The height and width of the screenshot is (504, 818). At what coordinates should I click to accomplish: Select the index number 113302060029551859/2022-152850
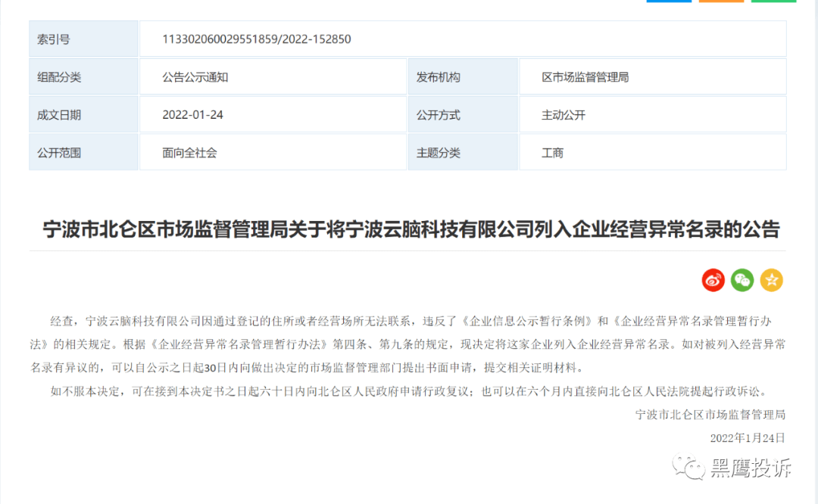coord(257,39)
